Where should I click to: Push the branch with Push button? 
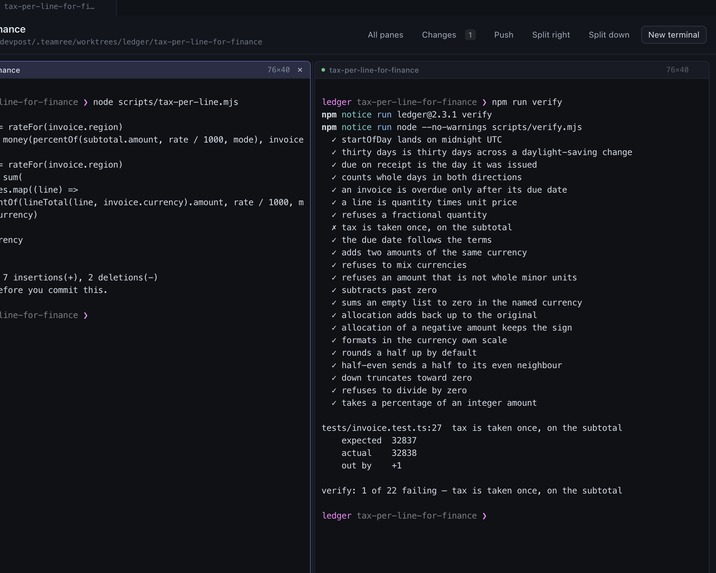(x=503, y=35)
